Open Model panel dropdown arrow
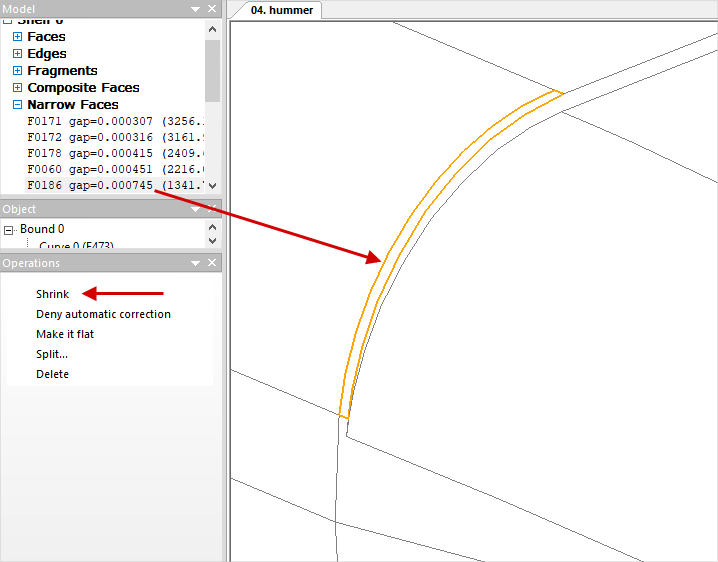The image size is (718, 562). (195, 9)
